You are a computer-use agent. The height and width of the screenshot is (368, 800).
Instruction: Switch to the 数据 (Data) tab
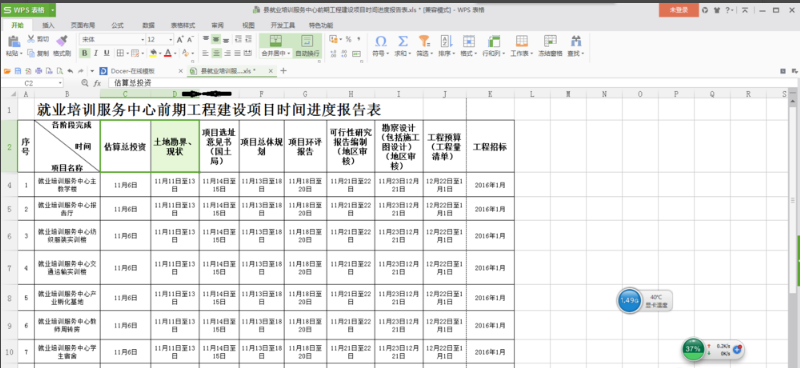pyautogui.click(x=148, y=25)
